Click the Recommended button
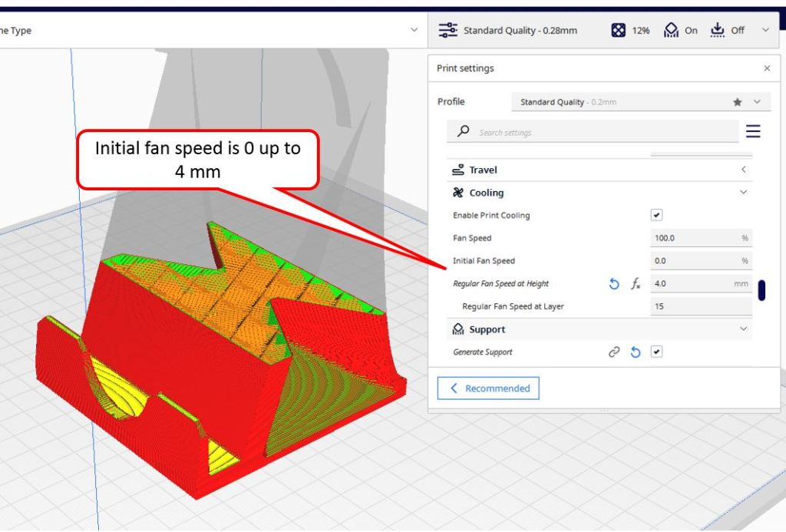The width and height of the screenshot is (786, 532). click(x=488, y=388)
